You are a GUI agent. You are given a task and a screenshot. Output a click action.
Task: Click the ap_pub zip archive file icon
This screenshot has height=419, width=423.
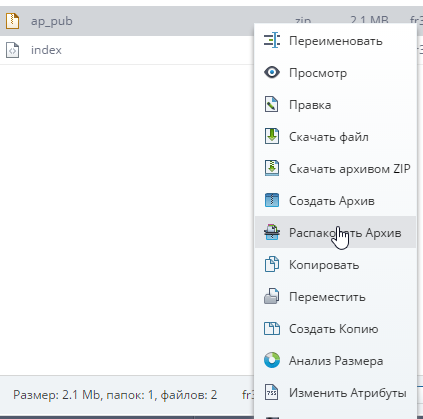click(x=12, y=21)
